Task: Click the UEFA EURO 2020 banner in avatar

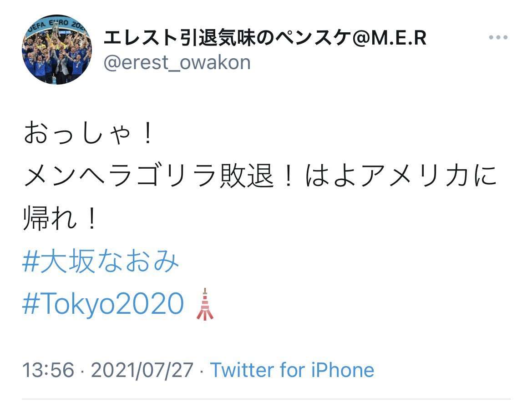Action: pos(57,25)
